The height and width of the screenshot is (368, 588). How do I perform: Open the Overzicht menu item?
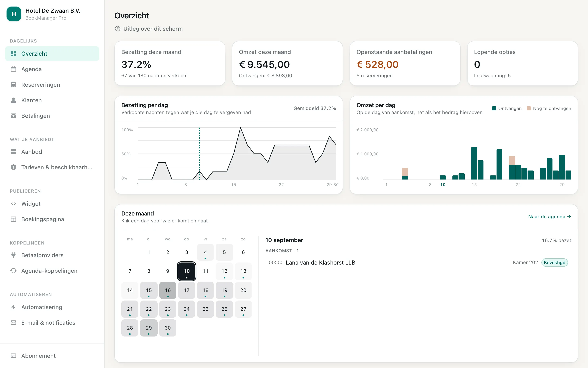coord(52,54)
